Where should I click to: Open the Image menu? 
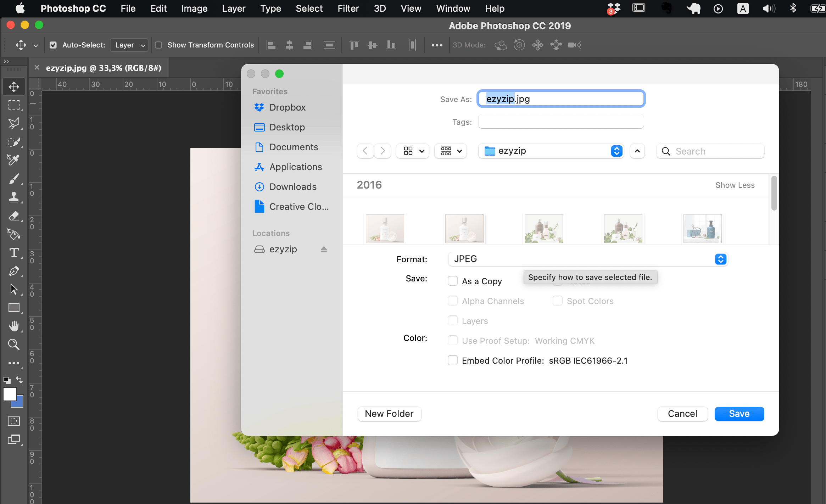[194, 8]
